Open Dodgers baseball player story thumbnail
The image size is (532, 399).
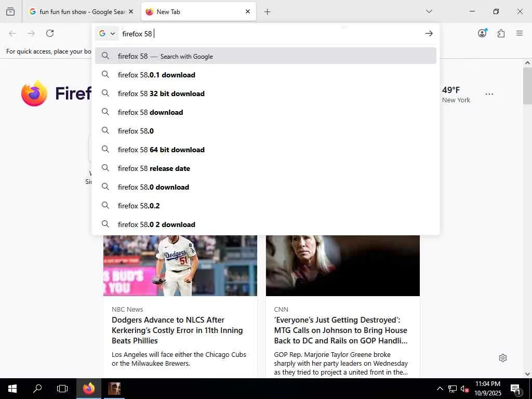coord(180,265)
